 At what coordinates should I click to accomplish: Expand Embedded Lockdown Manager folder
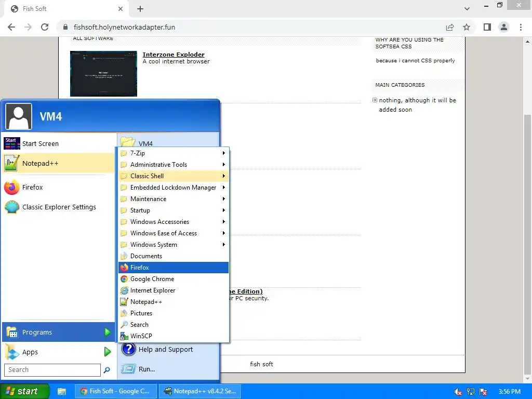click(174, 188)
